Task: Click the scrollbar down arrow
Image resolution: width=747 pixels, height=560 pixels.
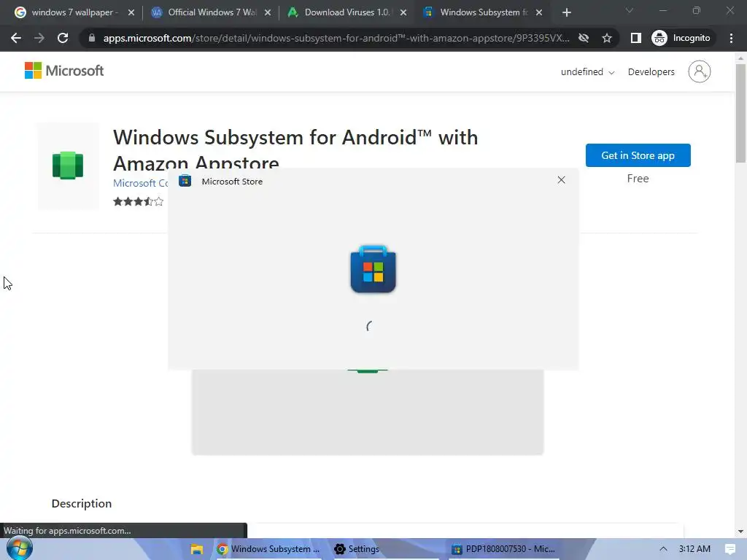Action: pyautogui.click(x=740, y=532)
